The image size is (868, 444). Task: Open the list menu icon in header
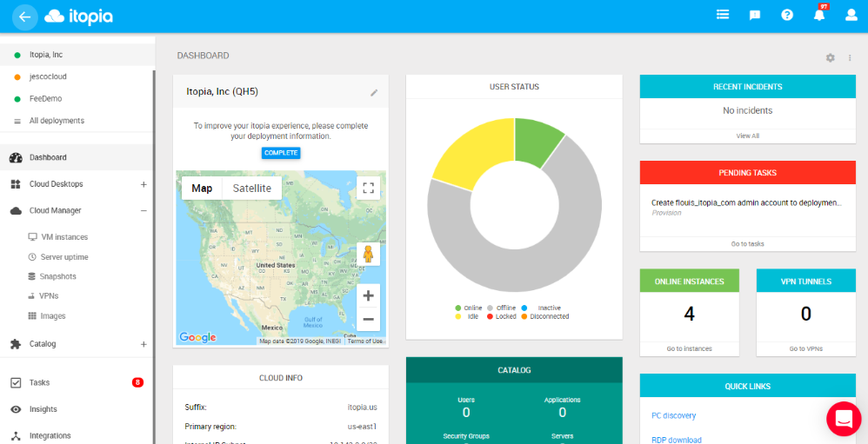[x=723, y=15]
